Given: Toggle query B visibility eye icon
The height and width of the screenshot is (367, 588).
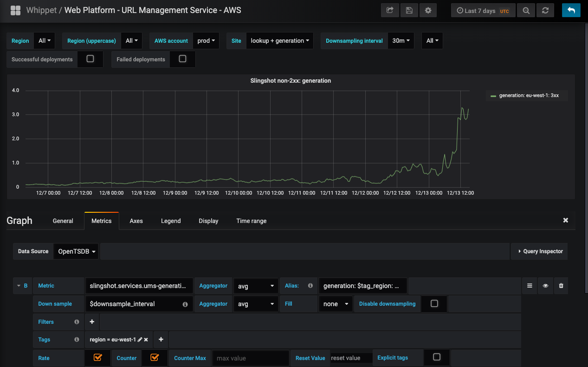Looking at the screenshot, I should coord(545,286).
